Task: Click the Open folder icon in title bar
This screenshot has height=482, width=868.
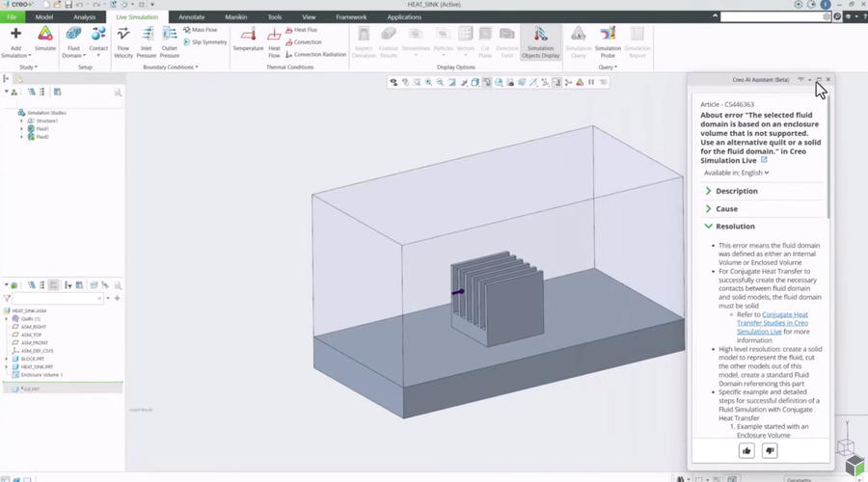Action: 57,5
